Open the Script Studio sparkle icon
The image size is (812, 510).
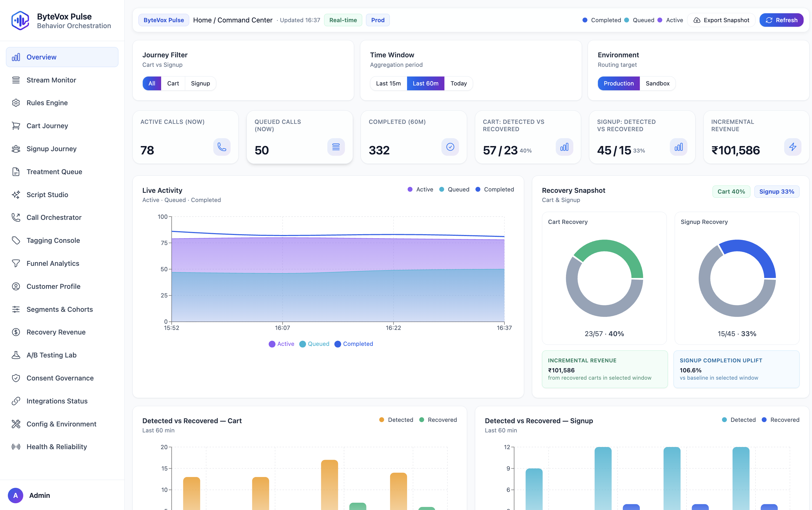click(16, 194)
